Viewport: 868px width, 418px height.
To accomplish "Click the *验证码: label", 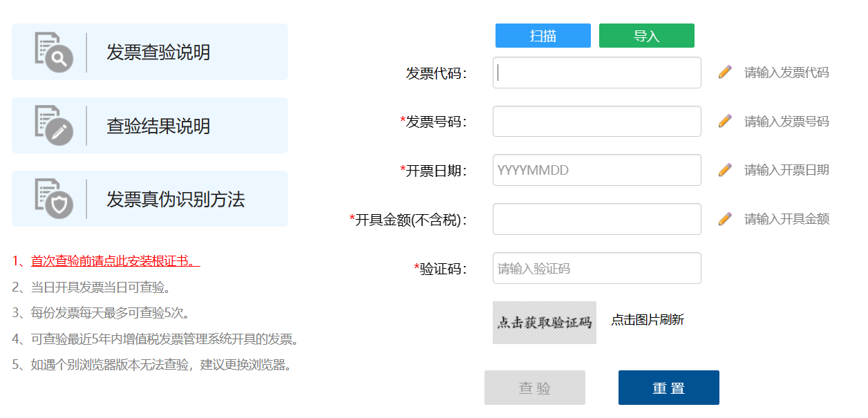I will (x=440, y=269).
